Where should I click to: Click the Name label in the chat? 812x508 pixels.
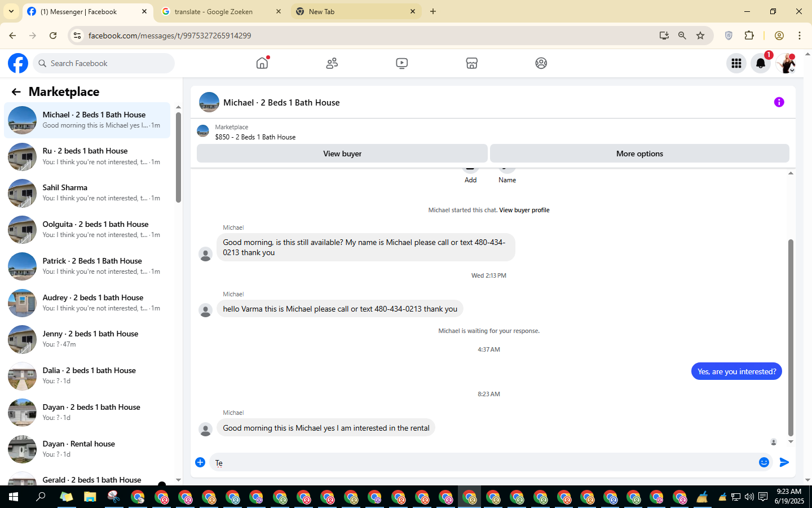(x=507, y=180)
